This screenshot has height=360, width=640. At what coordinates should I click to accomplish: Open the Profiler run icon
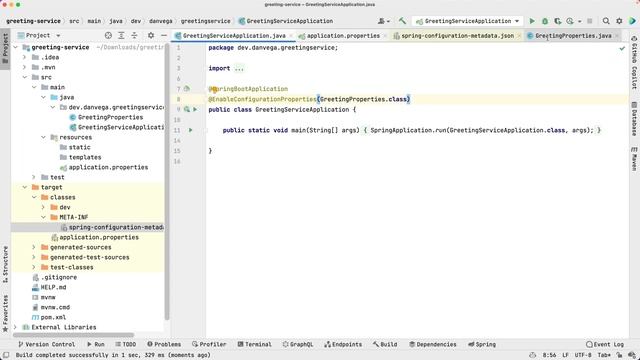pyautogui.click(x=570, y=21)
